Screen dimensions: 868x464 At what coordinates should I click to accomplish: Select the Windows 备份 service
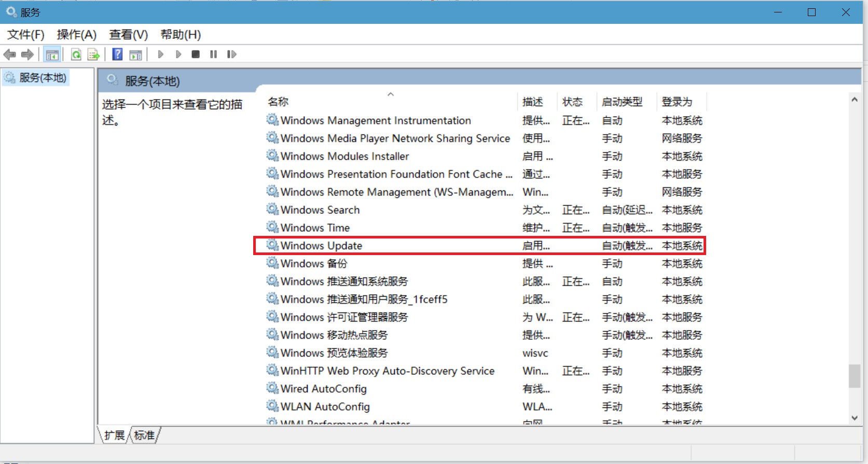coord(314,263)
